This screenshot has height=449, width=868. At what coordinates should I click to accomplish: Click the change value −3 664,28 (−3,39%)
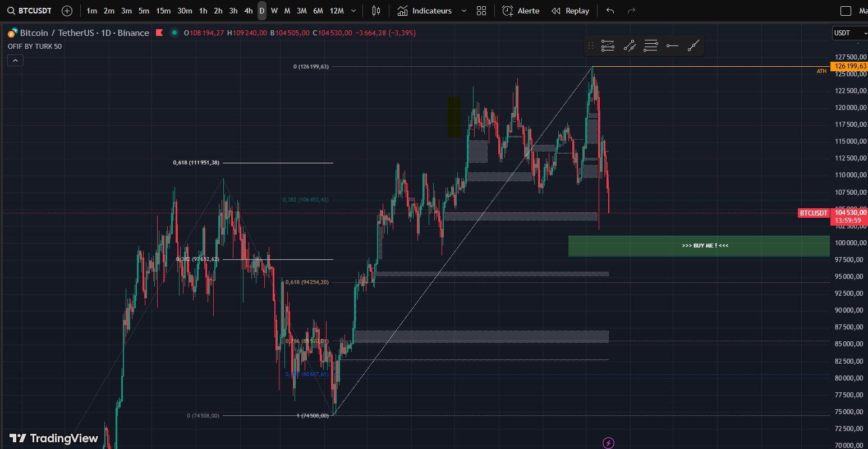pyautogui.click(x=385, y=33)
